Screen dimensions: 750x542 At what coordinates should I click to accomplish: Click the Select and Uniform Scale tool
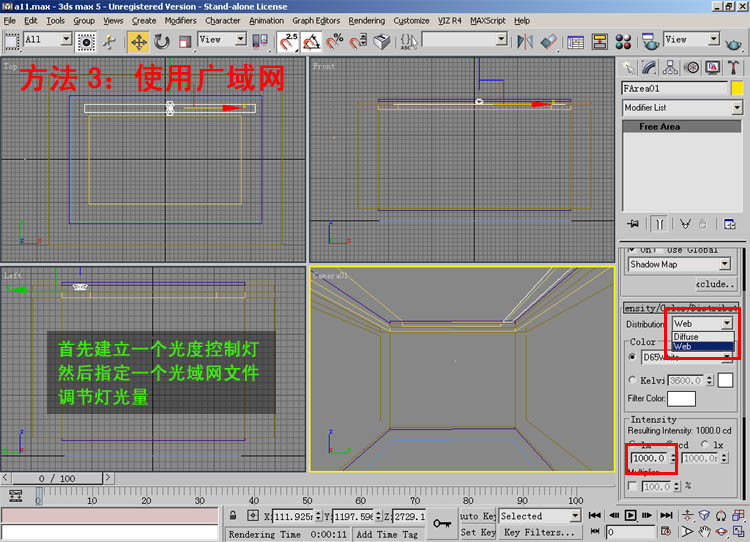[x=185, y=41]
